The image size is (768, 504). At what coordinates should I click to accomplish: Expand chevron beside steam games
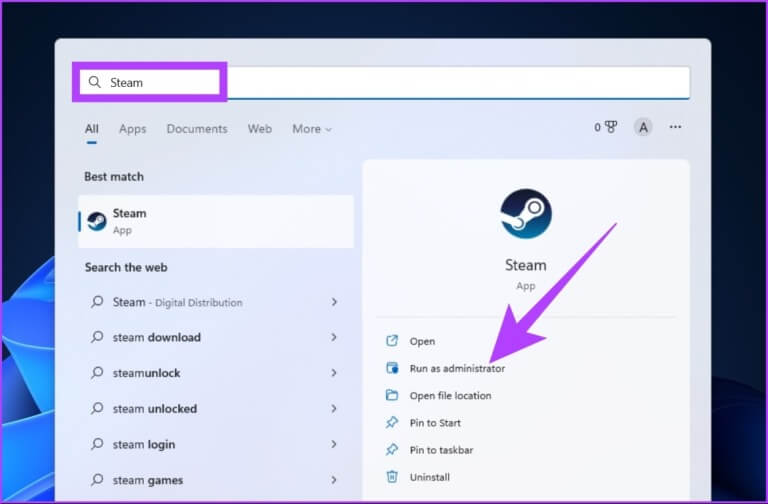[334, 480]
